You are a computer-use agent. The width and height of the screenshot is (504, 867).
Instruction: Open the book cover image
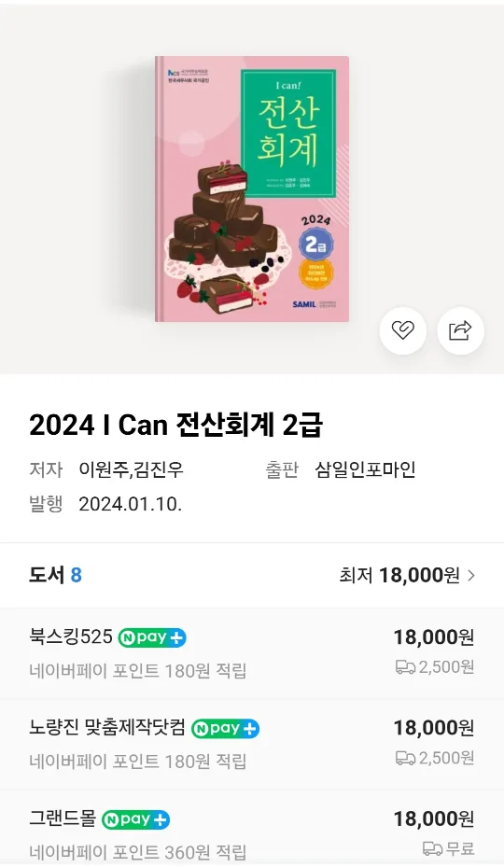[x=252, y=189]
